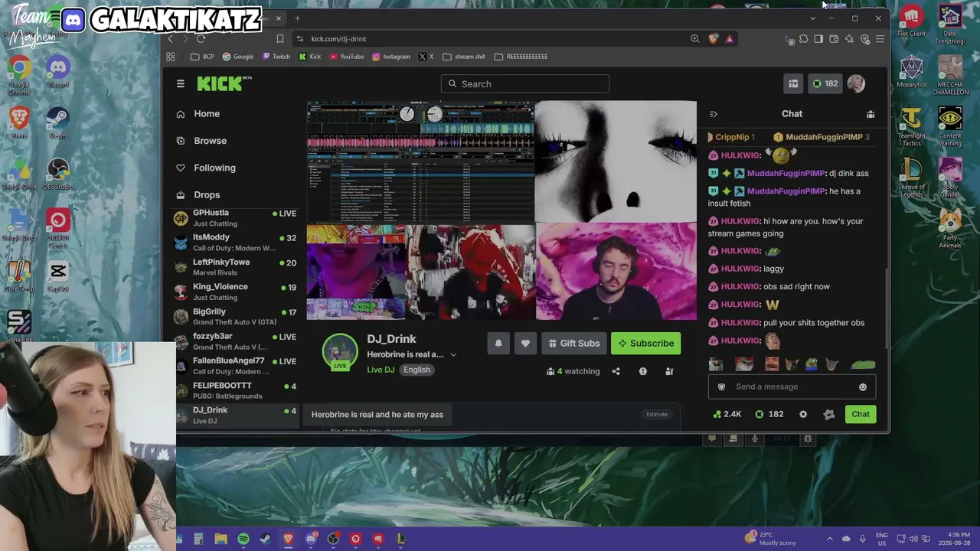Image resolution: width=980 pixels, height=551 pixels.
Task: Expand the stream title dropdown chevron
Action: (x=453, y=355)
